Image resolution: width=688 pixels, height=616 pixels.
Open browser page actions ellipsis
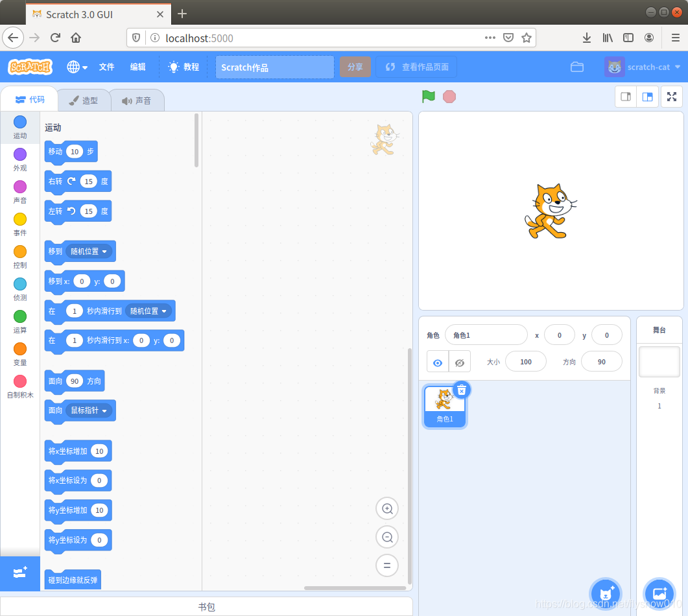(490, 38)
